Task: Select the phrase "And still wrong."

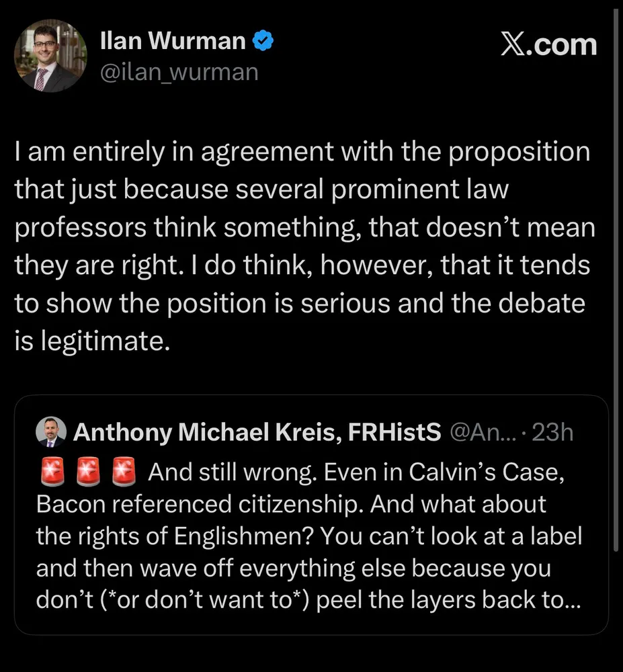Action: point(231,472)
